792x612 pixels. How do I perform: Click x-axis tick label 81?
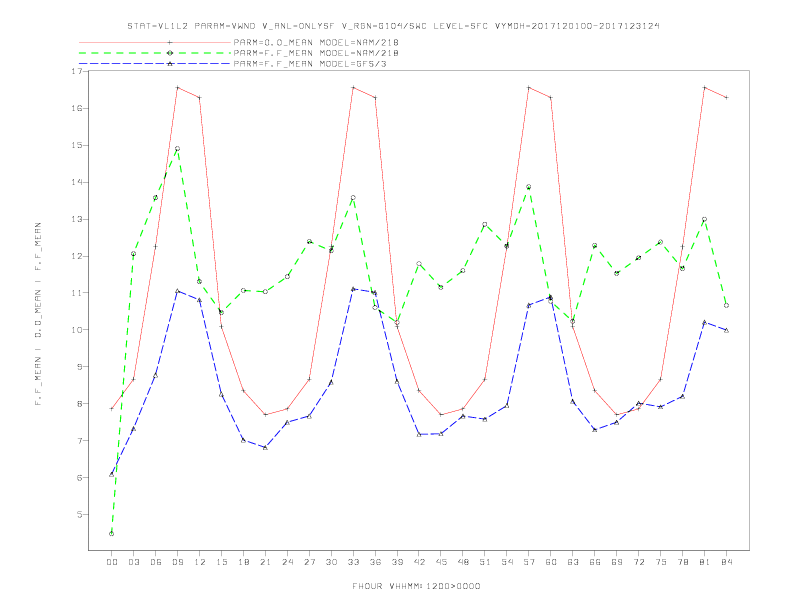click(x=705, y=562)
